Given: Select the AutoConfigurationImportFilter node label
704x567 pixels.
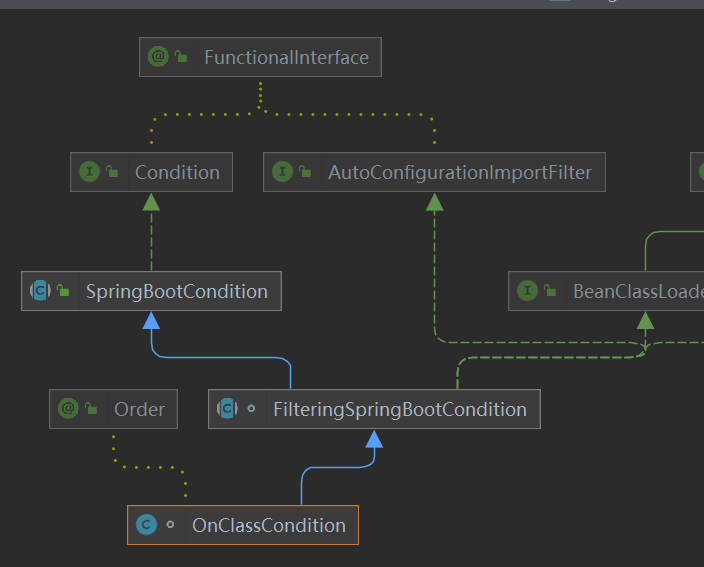Looking at the screenshot, I should [460, 172].
